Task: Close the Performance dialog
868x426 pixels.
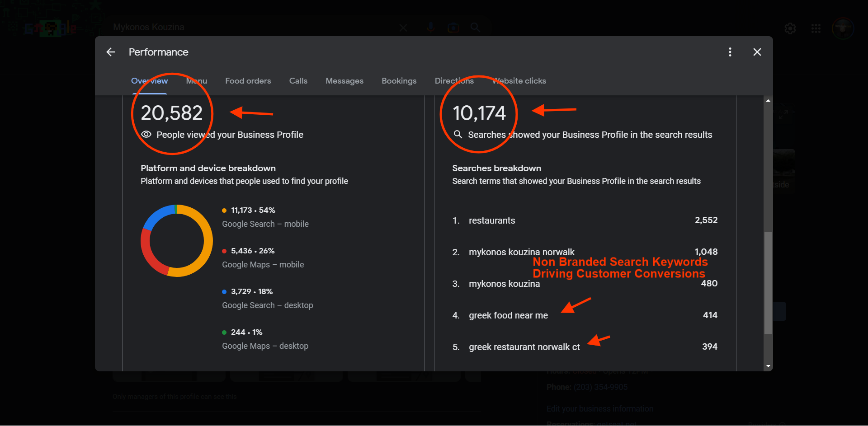Action: 757,52
